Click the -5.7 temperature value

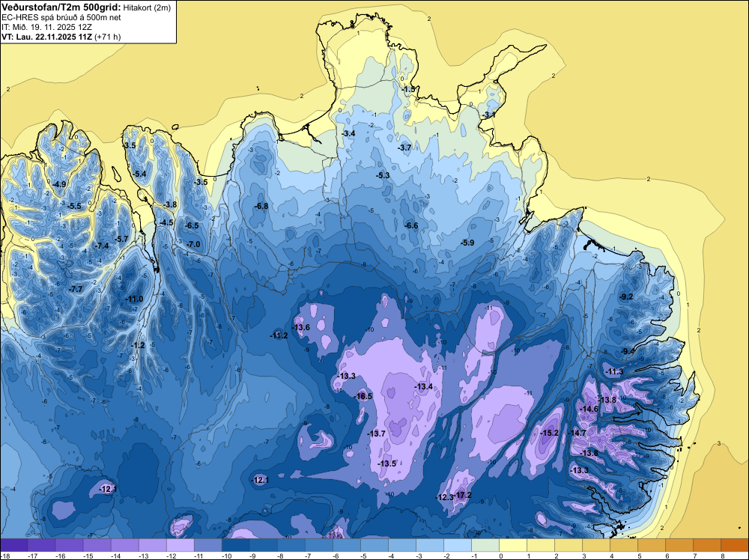(x=122, y=239)
